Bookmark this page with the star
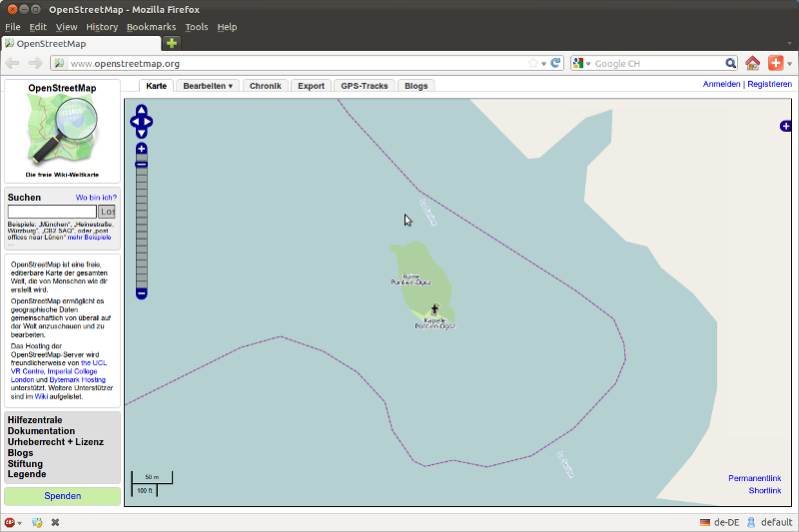Screen dimensions: 799x532 [x=533, y=63]
